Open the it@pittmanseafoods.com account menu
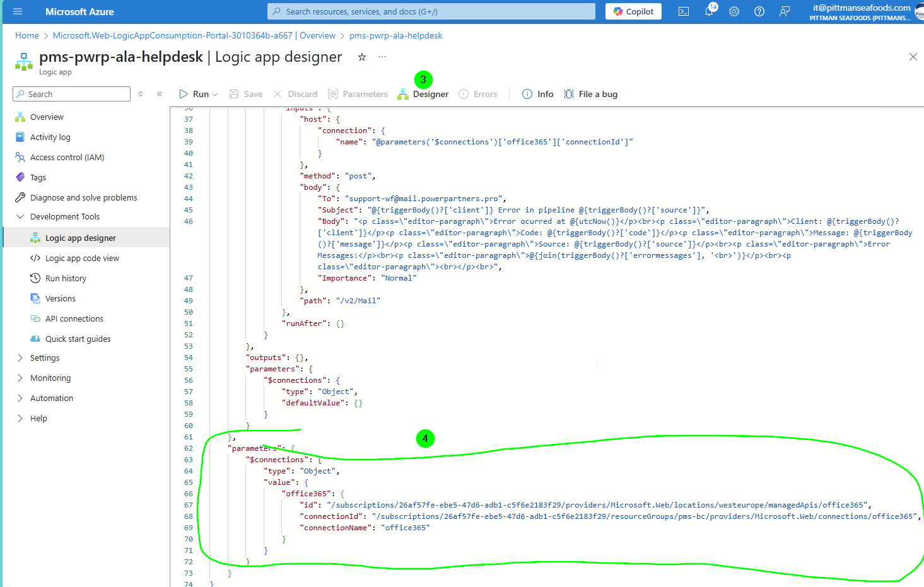924x587 pixels. click(x=865, y=11)
